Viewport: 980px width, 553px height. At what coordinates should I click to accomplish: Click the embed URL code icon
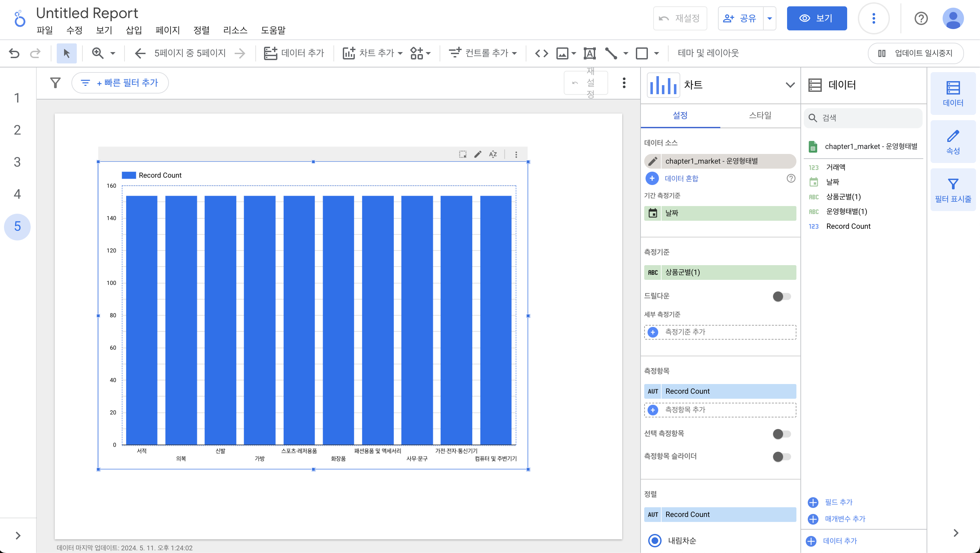(541, 53)
